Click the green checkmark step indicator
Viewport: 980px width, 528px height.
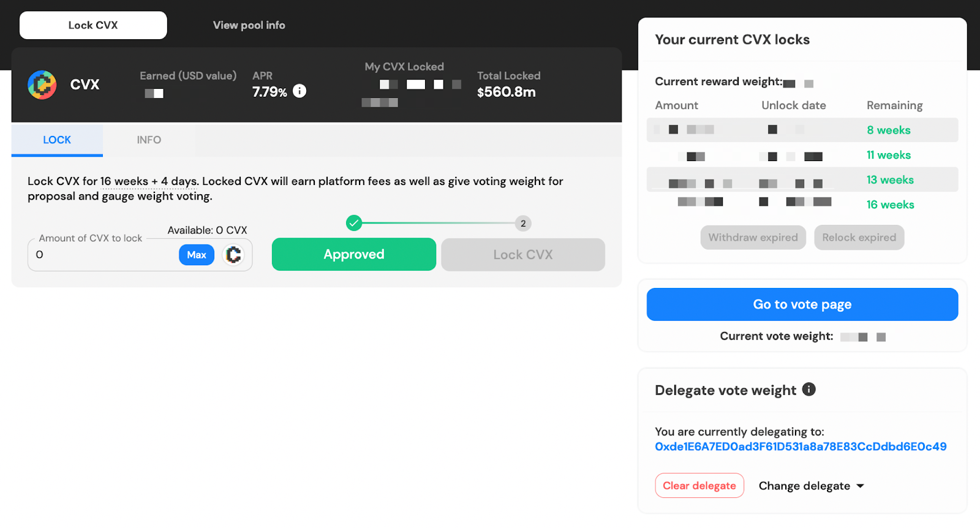click(354, 223)
